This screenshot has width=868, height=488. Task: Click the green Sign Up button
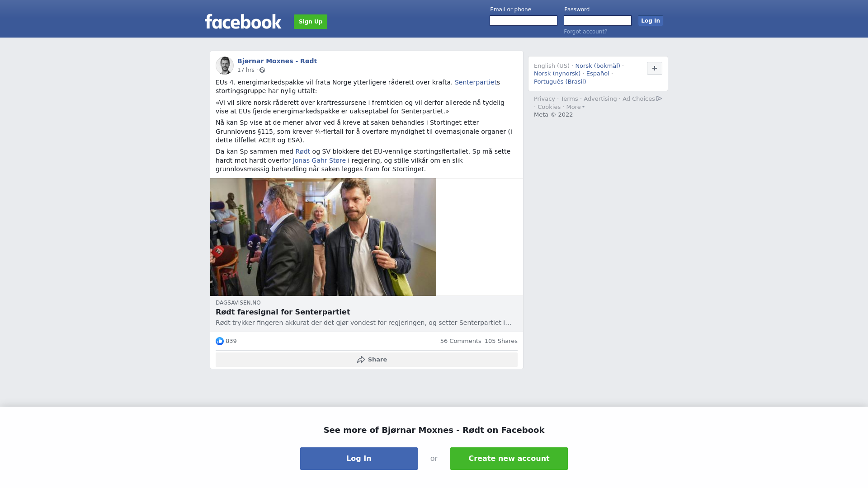[311, 22]
